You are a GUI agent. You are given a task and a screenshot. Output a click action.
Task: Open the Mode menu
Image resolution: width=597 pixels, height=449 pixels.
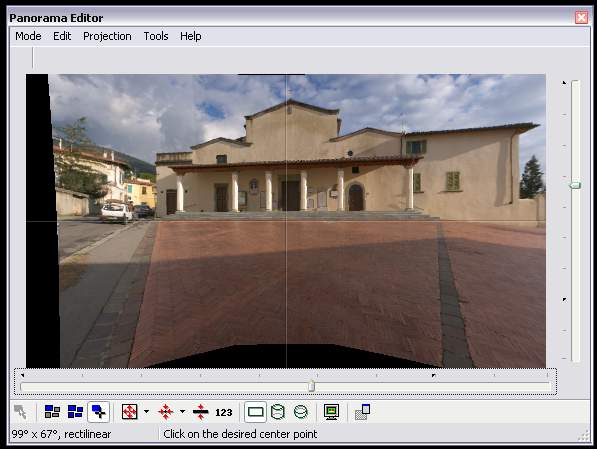pos(28,36)
